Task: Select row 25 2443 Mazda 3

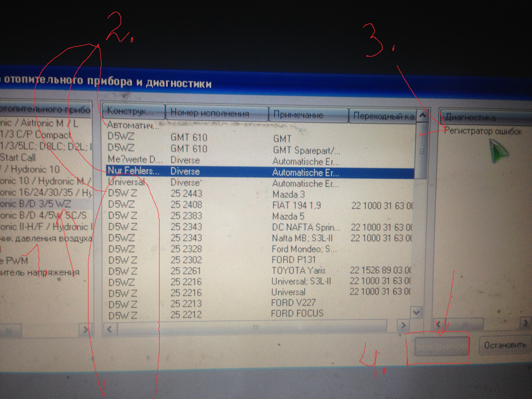Action: [x=259, y=194]
